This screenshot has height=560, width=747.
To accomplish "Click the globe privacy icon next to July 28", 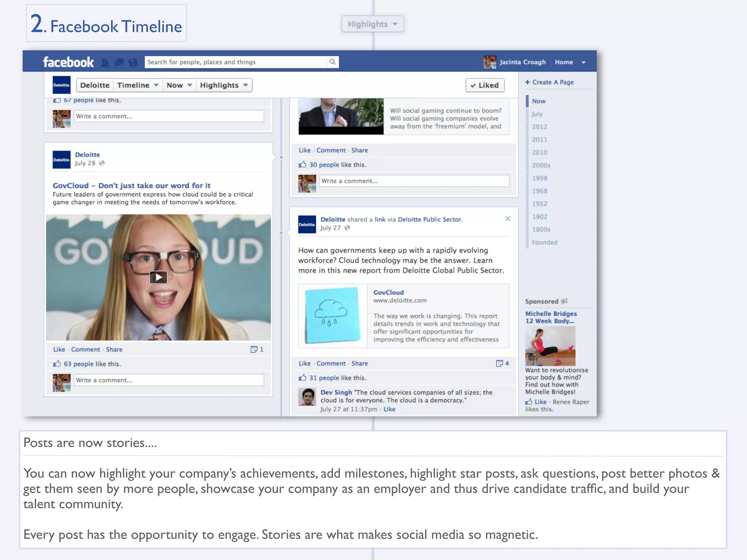I will [102, 163].
